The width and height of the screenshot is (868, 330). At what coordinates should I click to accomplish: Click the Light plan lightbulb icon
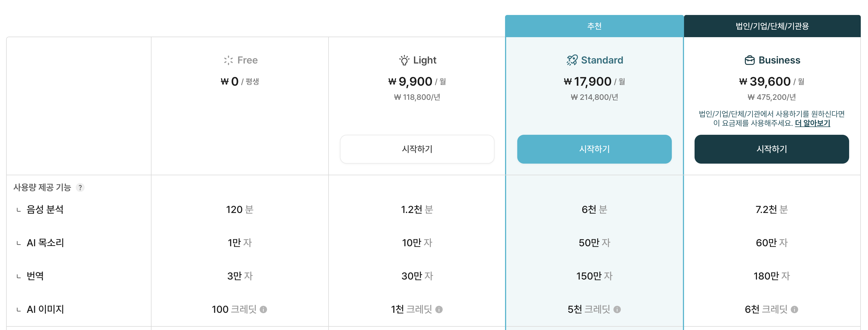tap(404, 60)
